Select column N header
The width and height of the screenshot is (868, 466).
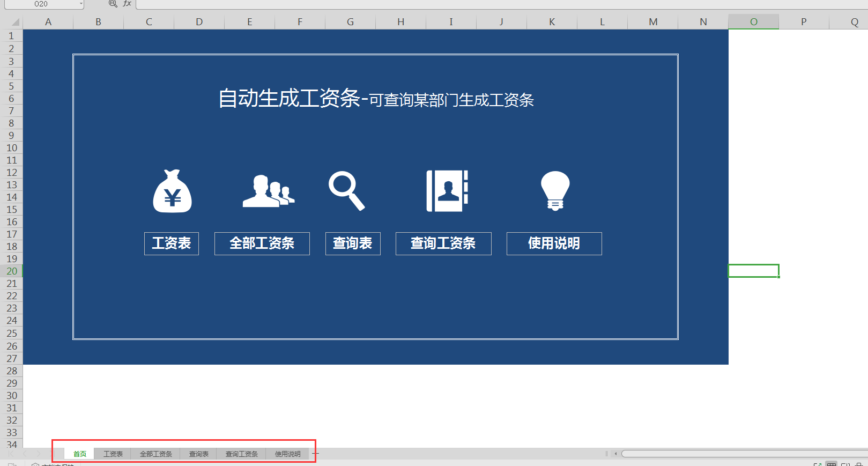tap(703, 22)
